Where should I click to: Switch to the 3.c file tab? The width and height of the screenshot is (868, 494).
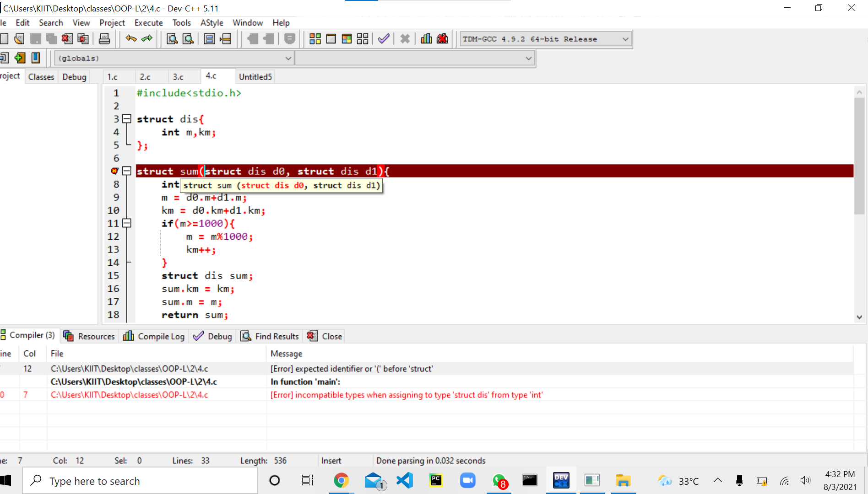point(178,77)
